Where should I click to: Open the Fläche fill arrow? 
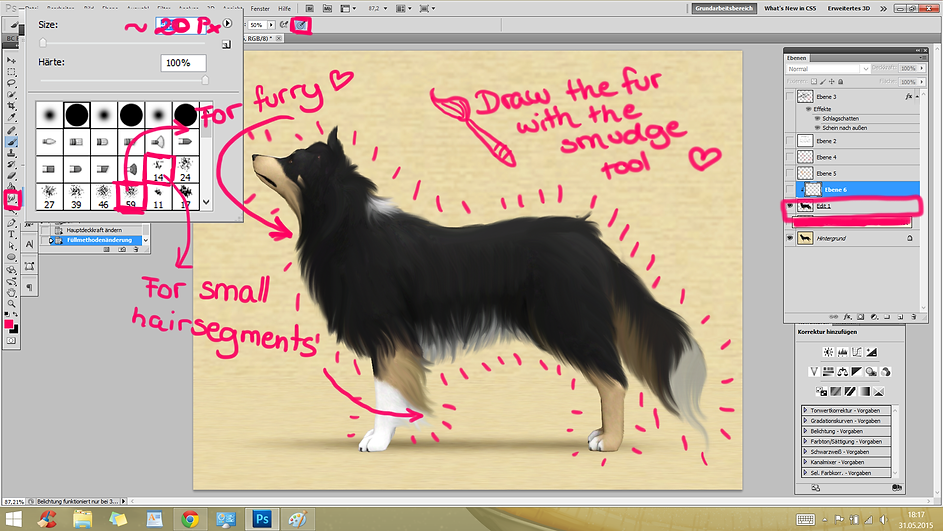[x=922, y=81]
